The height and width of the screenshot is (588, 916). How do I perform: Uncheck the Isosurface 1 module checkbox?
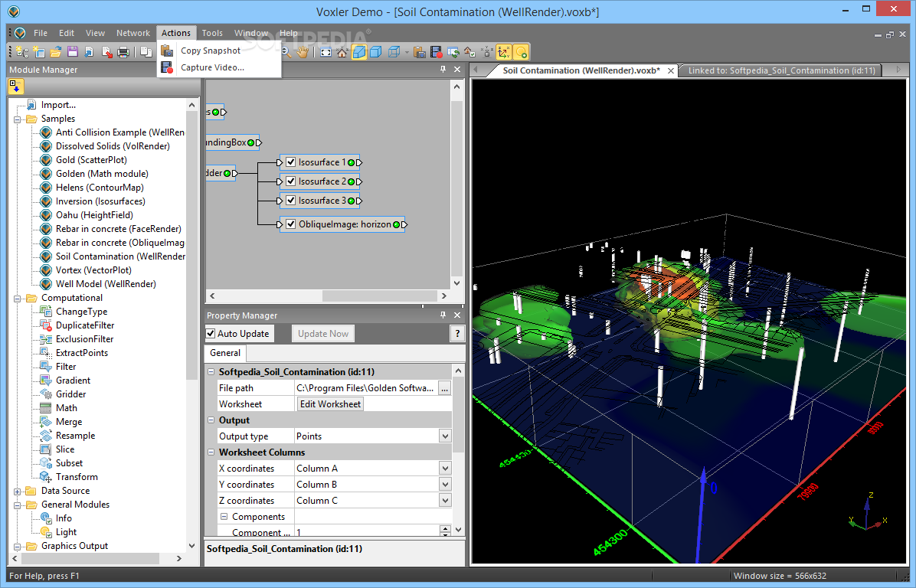click(x=290, y=162)
